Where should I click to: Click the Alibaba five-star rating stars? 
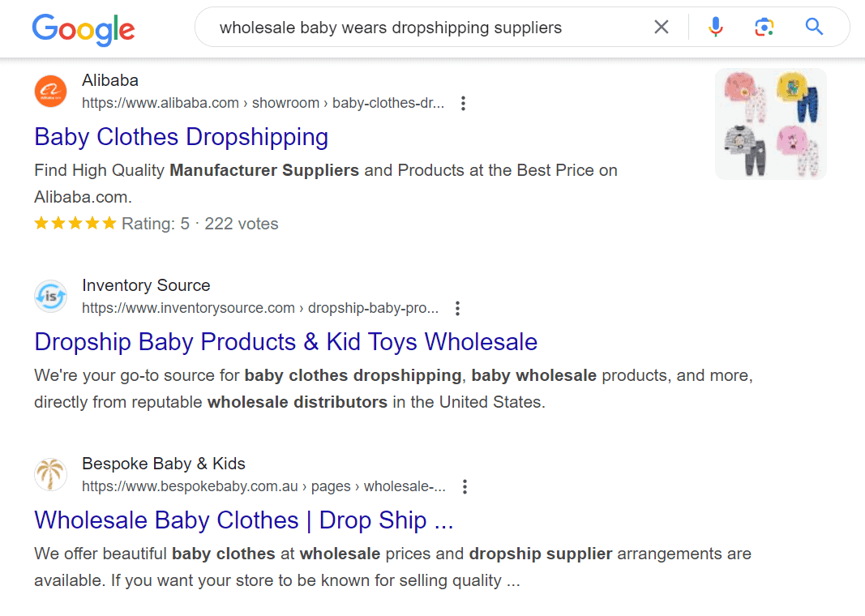coord(75,224)
